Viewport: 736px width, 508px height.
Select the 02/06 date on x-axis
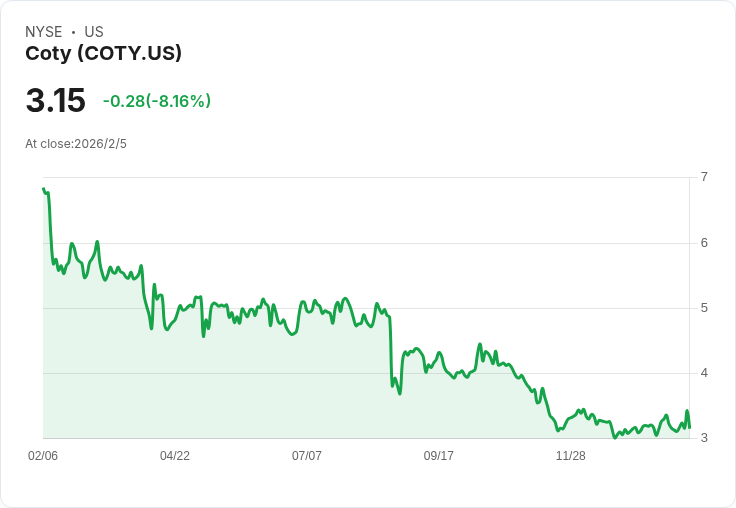43,456
